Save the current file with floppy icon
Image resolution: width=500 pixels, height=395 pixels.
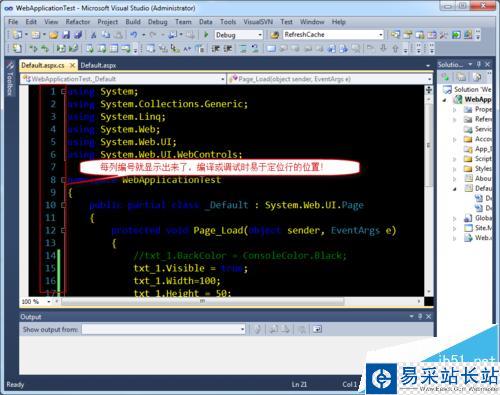tap(66, 35)
